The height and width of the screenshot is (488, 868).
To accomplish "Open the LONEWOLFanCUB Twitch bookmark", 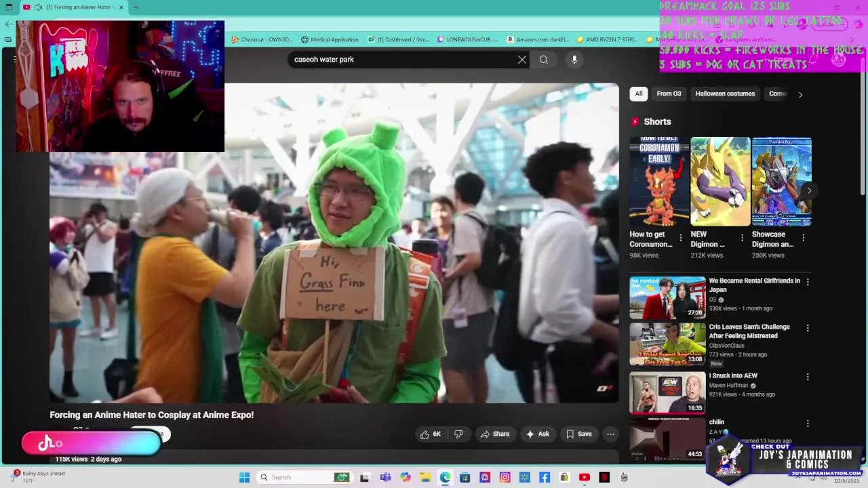I will coord(468,39).
